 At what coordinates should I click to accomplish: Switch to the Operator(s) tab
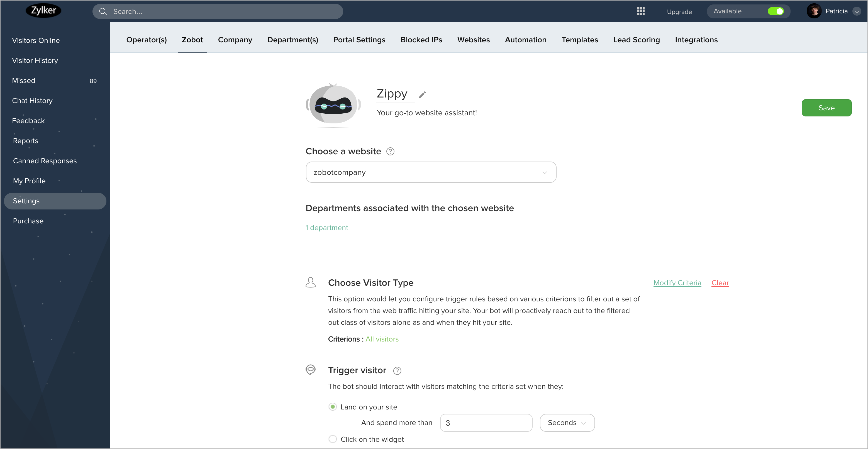147,40
